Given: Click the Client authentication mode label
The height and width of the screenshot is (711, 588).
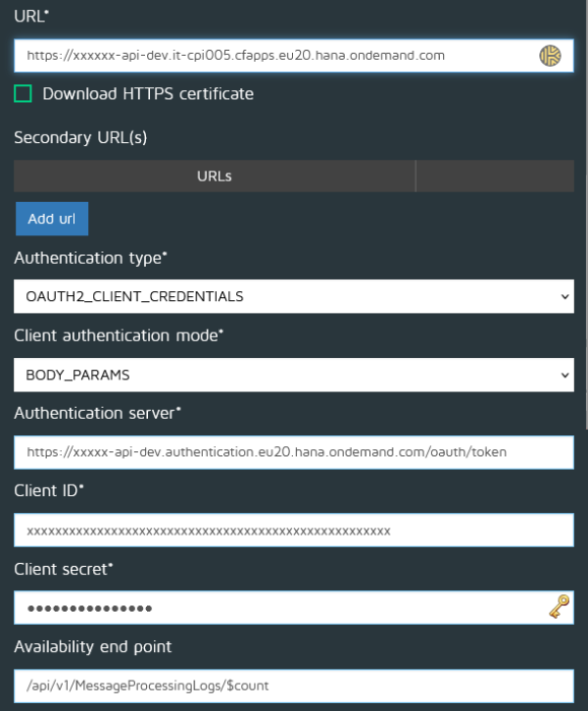Looking at the screenshot, I should click(x=119, y=335).
